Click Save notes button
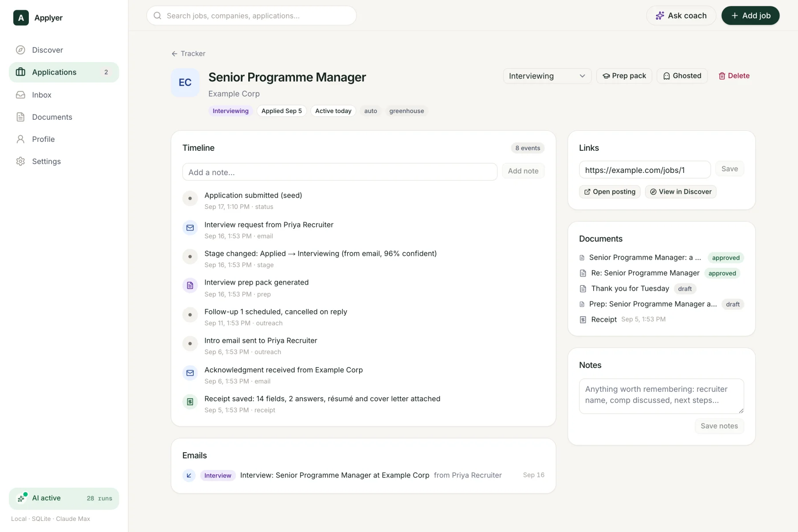798x532 pixels. pyautogui.click(x=719, y=426)
